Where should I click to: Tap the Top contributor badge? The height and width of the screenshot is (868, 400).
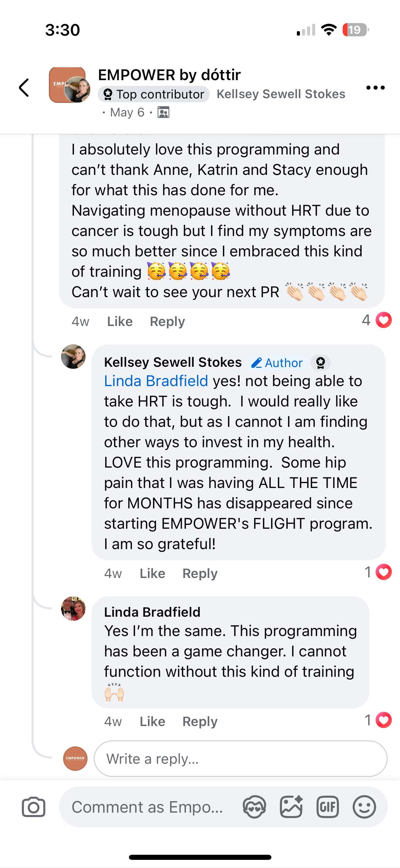click(154, 94)
